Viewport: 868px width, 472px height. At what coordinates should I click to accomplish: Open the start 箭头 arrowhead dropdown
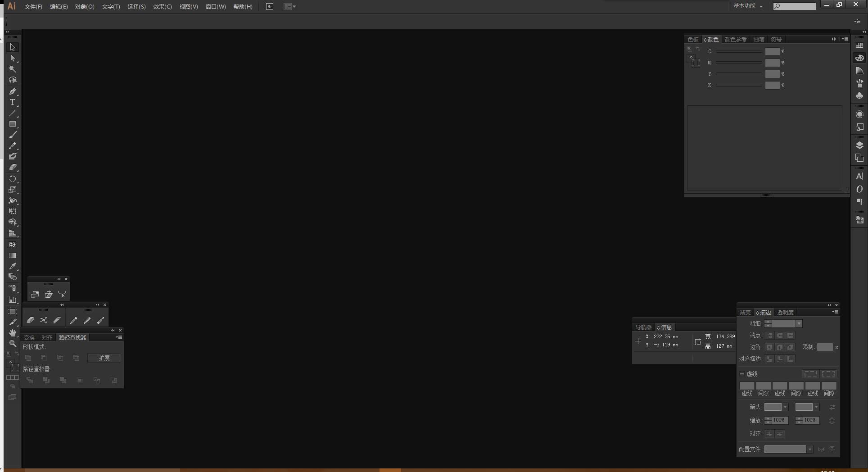[785, 407]
